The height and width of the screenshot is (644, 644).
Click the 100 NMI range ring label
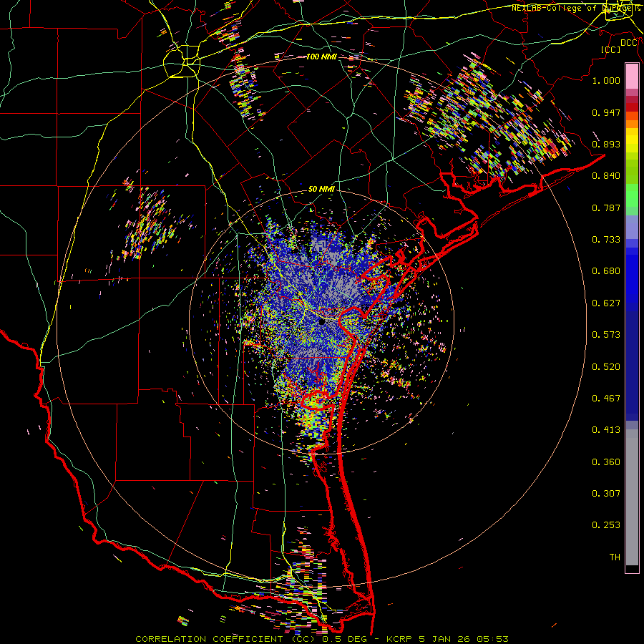click(321, 57)
